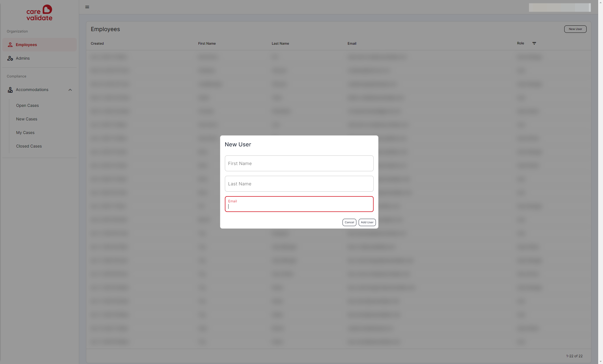Click the Accommodations icon in sidebar

[10, 90]
